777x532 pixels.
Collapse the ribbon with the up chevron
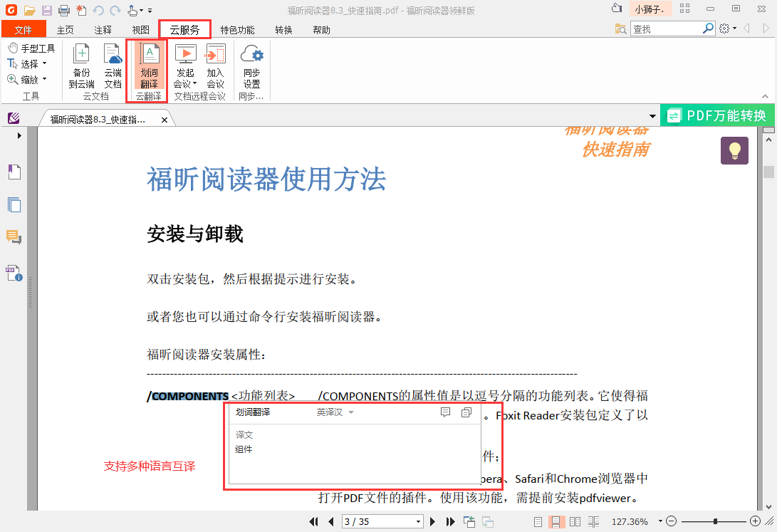point(765,97)
